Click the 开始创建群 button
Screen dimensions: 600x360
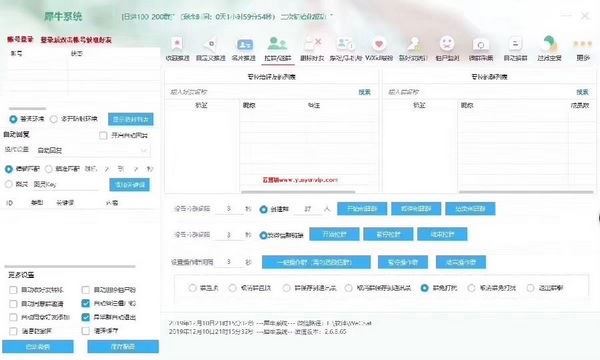click(x=362, y=209)
